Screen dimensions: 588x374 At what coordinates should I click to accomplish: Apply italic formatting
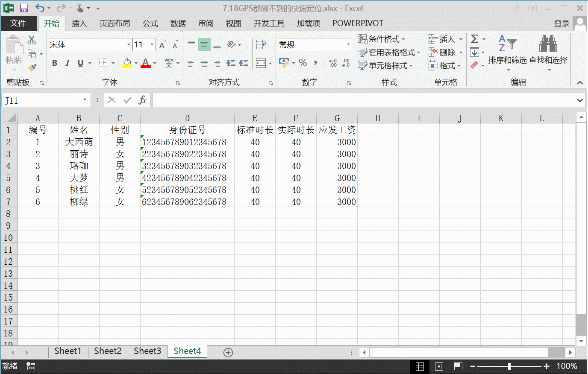tap(68, 63)
